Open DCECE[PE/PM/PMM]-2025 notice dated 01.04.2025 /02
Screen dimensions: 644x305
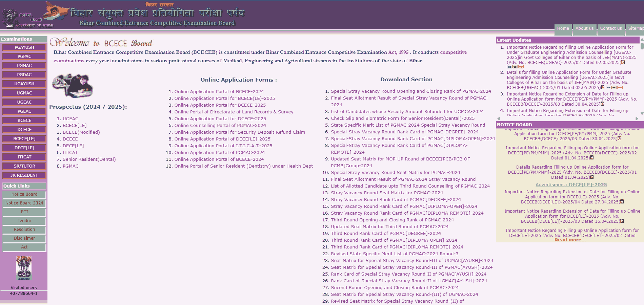coord(572,153)
